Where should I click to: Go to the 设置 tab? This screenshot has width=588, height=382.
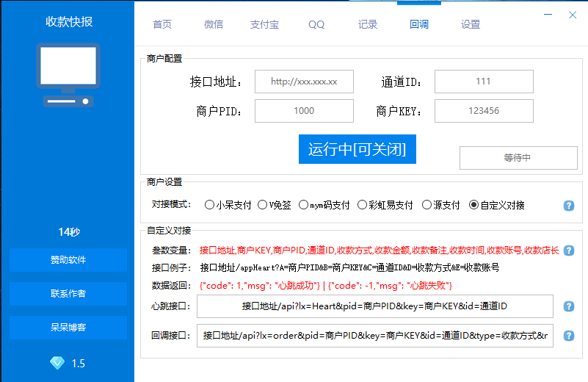[x=471, y=24]
